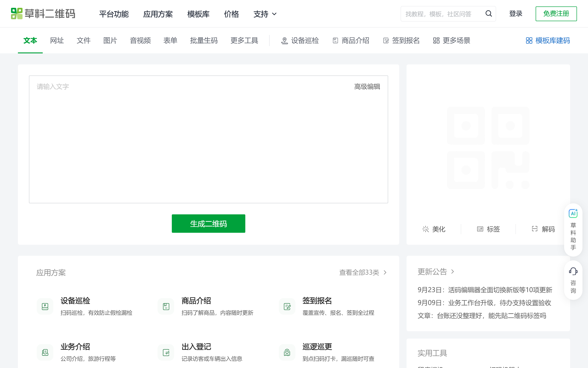Click the 美化 beautify icon
This screenshot has height=368, width=588.
pyautogui.click(x=425, y=229)
